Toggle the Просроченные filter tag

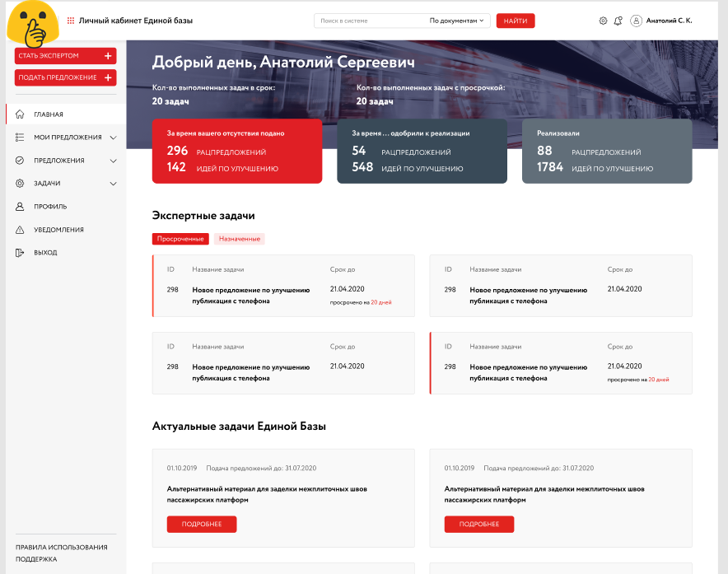pos(180,239)
